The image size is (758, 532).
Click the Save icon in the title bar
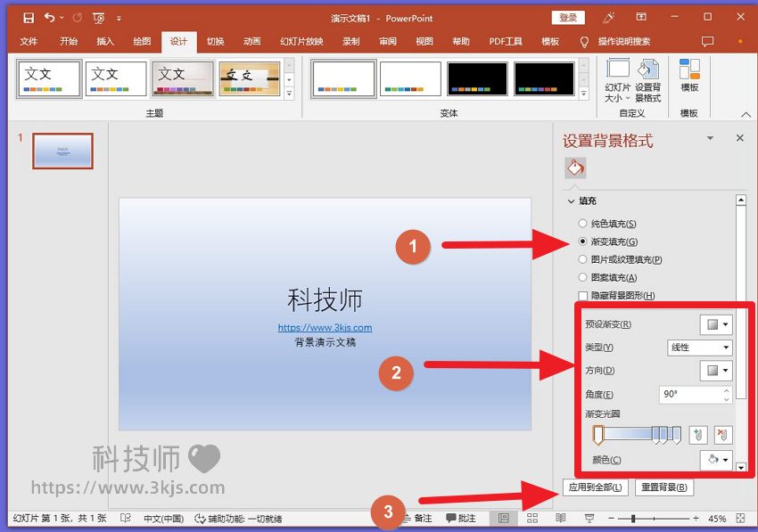[x=29, y=19]
